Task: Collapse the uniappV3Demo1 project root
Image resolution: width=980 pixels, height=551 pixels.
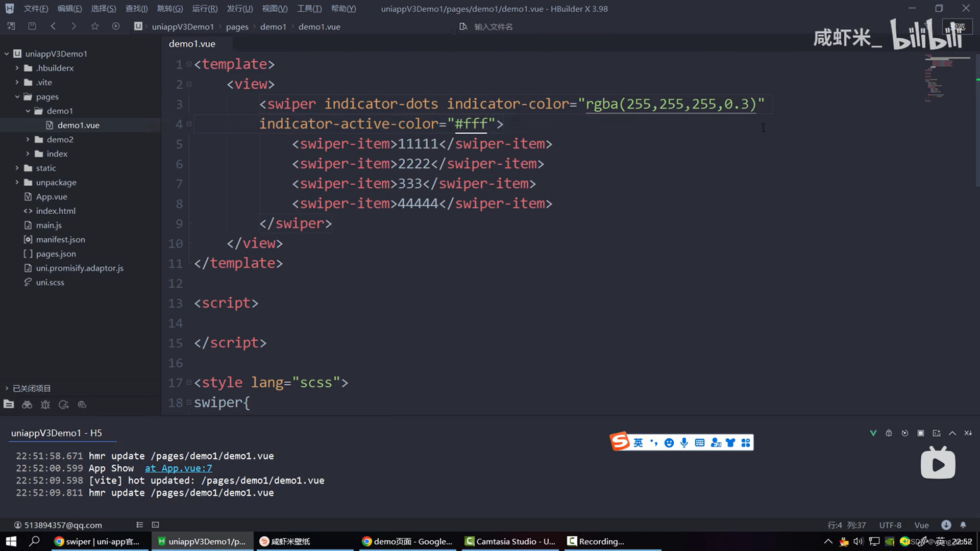Action: point(7,54)
